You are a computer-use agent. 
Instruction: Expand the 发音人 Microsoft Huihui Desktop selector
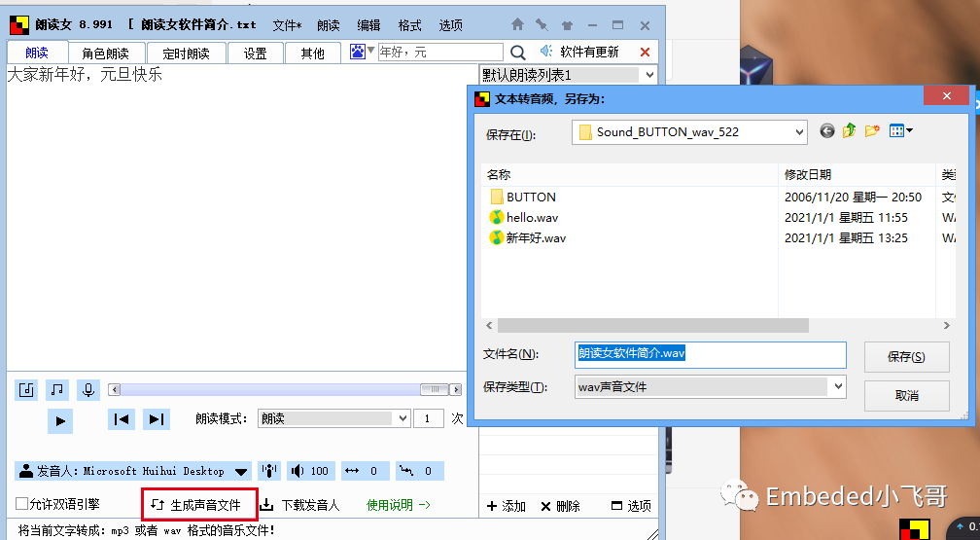coord(133,471)
